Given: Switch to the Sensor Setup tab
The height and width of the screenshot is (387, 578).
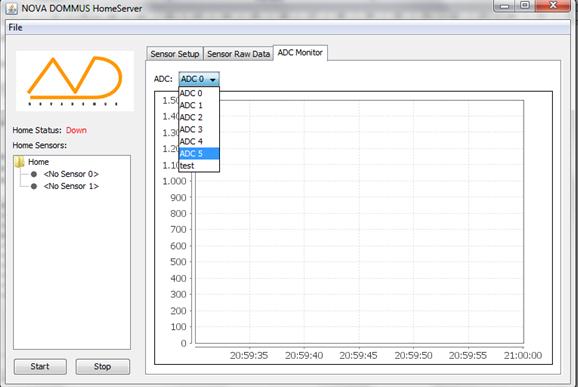Looking at the screenshot, I should [x=175, y=54].
